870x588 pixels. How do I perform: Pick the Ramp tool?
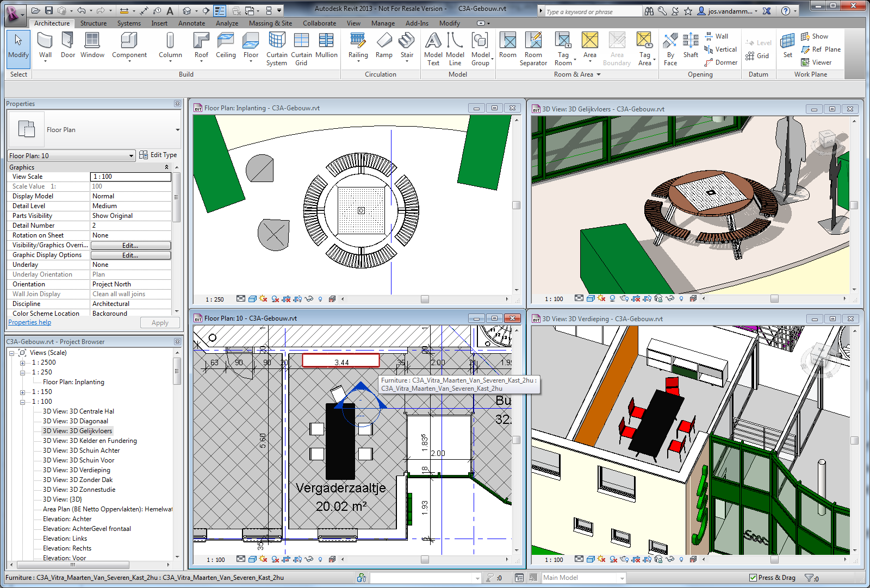[384, 46]
